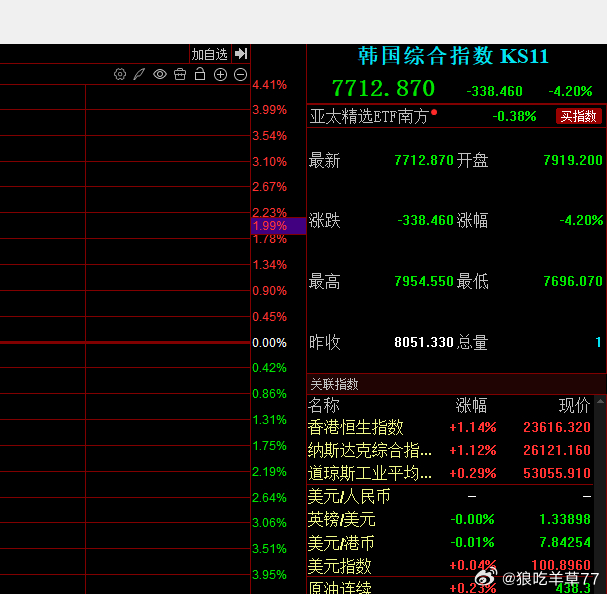Viewport: 607px width, 594px height.
Task: Click the highlighted 1.99% axis marker
Action: point(278,226)
